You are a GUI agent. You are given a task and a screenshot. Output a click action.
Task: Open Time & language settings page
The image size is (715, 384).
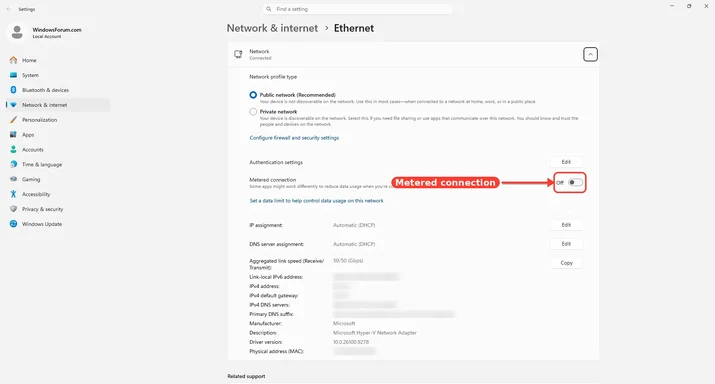pos(58,164)
